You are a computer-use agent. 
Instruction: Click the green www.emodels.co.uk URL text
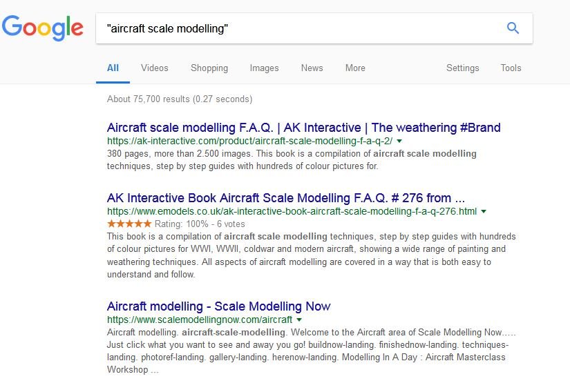pyautogui.click(x=292, y=211)
